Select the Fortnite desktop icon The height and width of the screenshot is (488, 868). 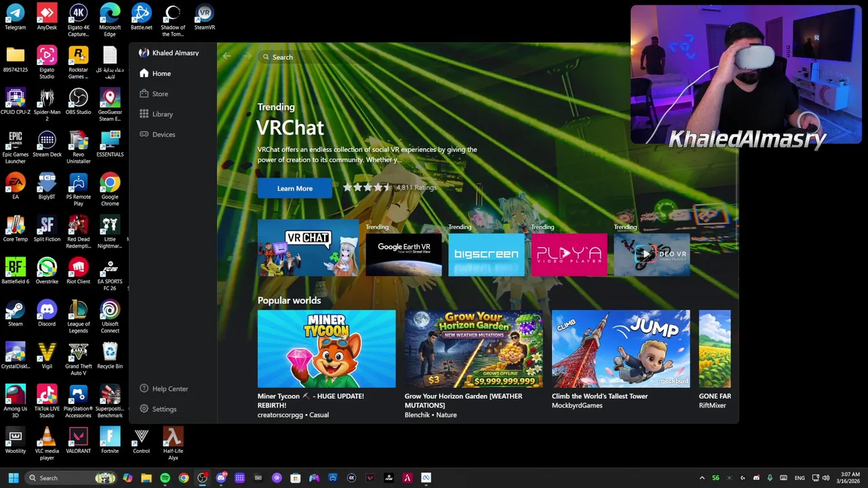click(110, 441)
